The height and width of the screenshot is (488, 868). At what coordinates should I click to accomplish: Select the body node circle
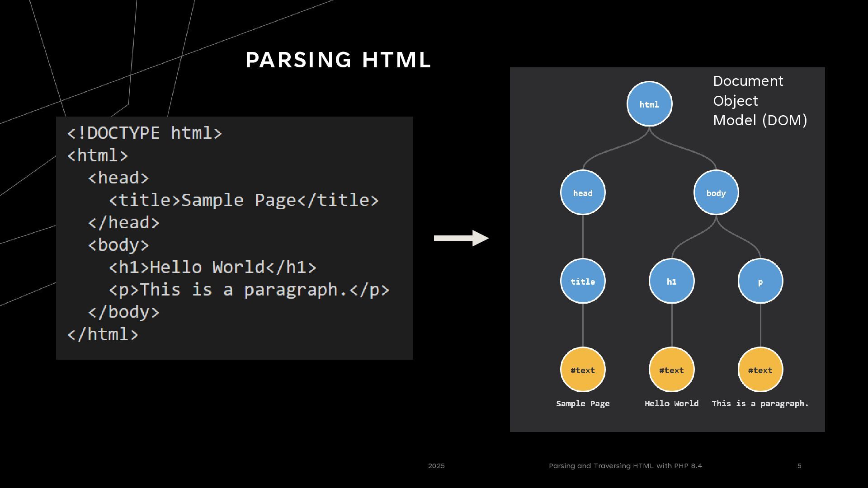[x=716, y=192]
